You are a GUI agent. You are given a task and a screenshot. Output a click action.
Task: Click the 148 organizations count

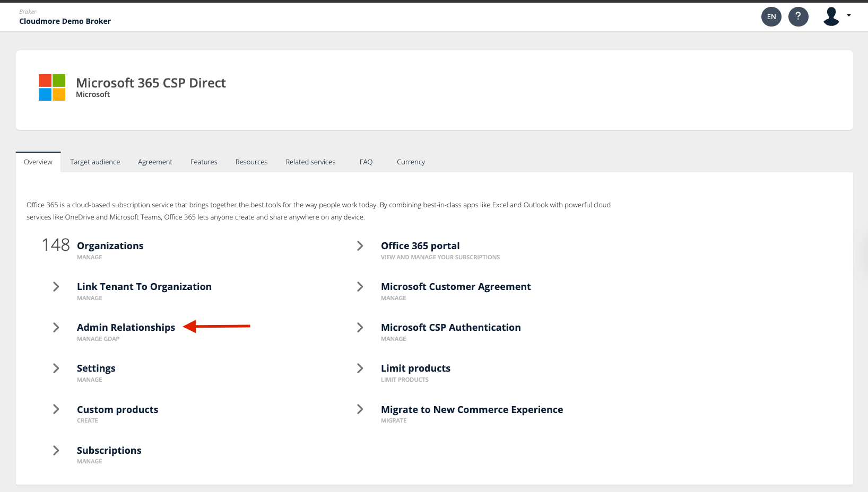click(56, 245)
